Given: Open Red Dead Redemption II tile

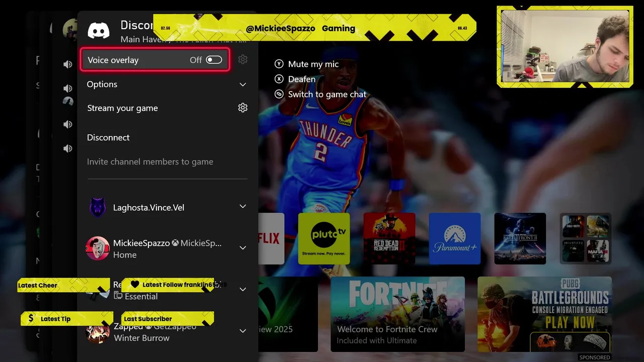Looking at the screenshot, I should [x=389, y=238].
